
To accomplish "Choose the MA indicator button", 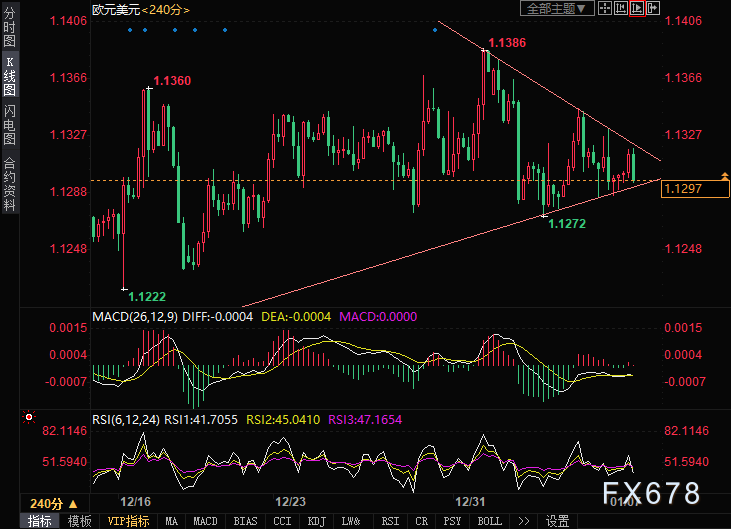I will [x=172, y=521].
